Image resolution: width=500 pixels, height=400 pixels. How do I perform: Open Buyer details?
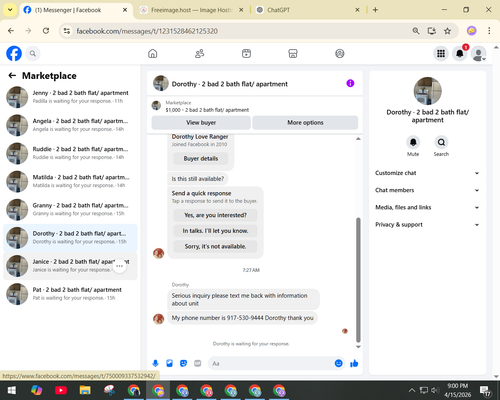pos(201,159)
